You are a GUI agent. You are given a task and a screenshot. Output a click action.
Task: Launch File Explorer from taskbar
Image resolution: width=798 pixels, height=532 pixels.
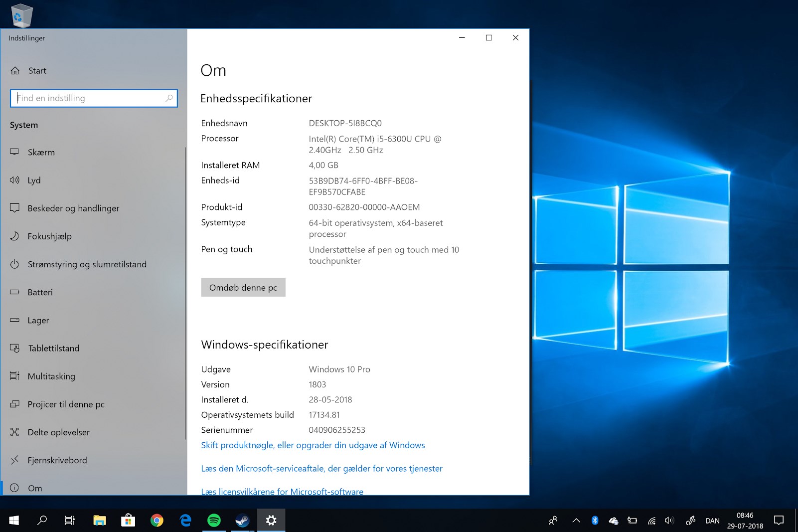pyautogui.click(x=100, y=521)
